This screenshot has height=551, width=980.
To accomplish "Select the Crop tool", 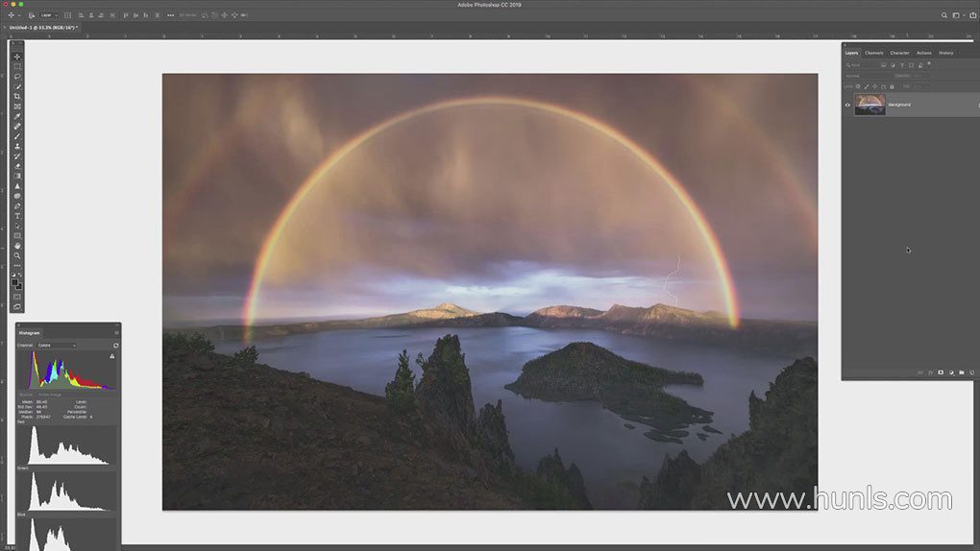I will 17,97.
